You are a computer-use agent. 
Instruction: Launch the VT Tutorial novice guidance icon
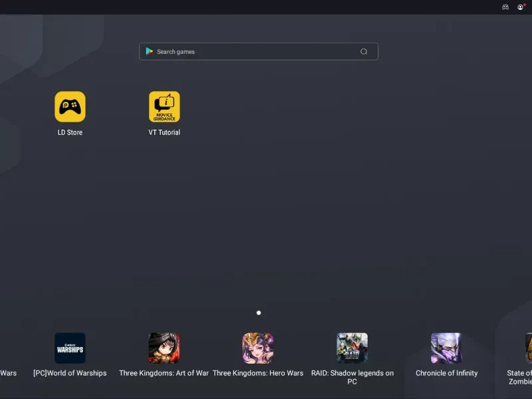(164, 106)
